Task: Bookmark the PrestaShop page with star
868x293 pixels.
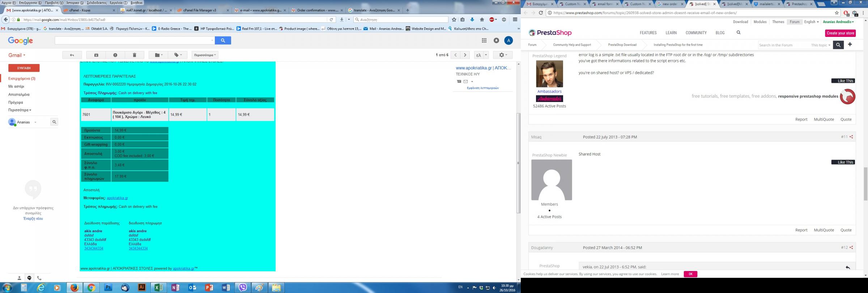Action: coord(837,13)
